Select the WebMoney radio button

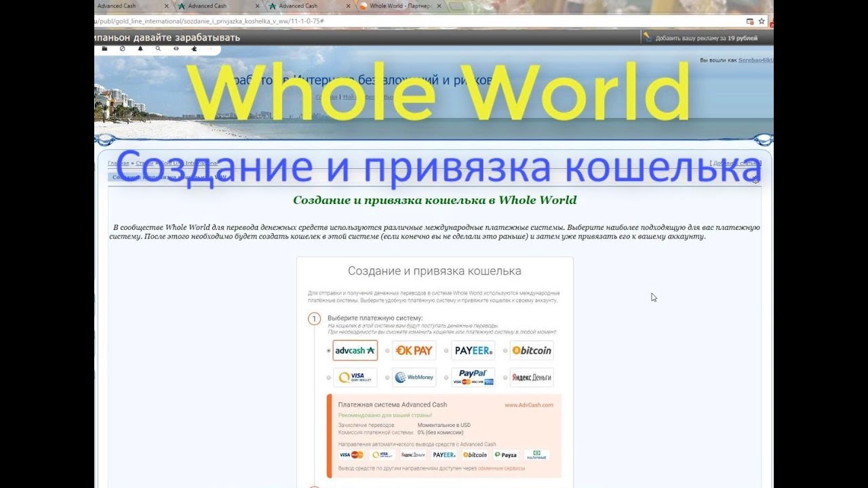(x=387, y=378)
